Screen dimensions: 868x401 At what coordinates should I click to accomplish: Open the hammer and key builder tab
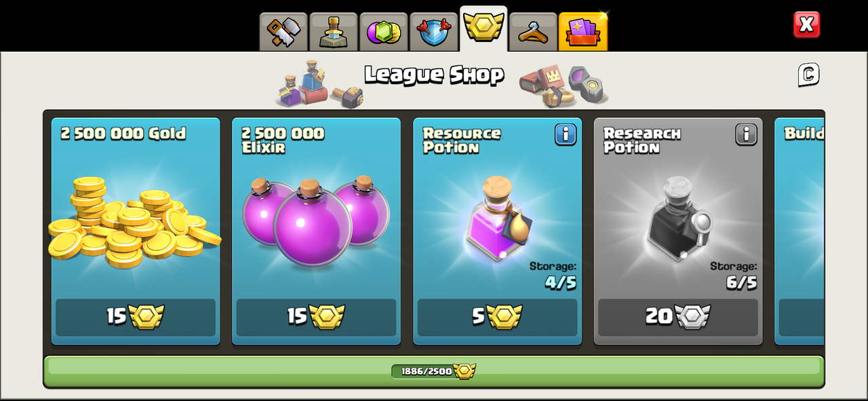coord(283,32)
